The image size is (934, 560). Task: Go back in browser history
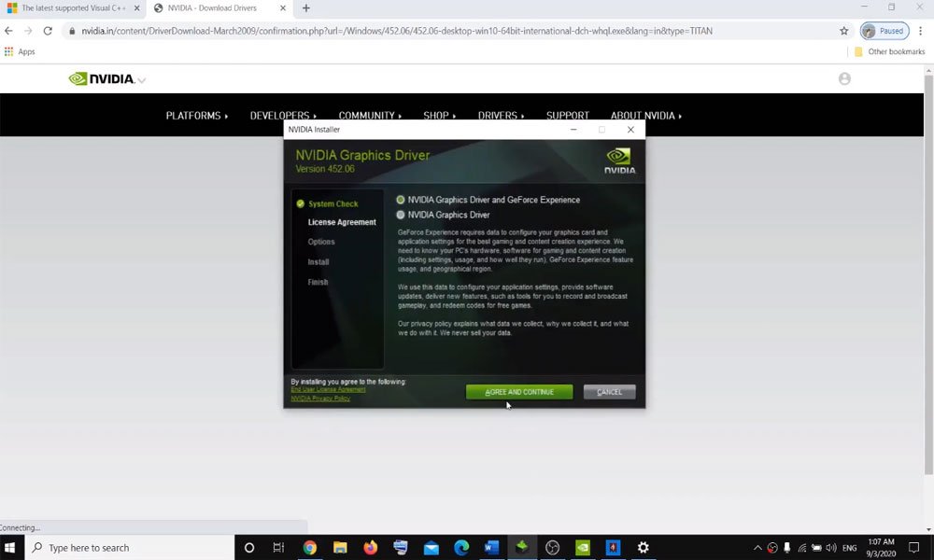(x=8, y=31)
